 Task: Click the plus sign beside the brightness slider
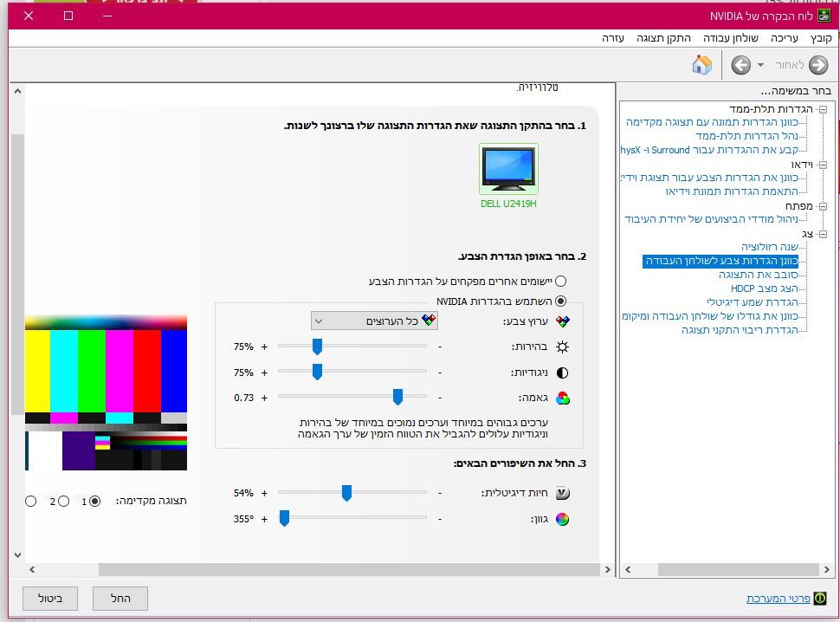coord(264,347)
